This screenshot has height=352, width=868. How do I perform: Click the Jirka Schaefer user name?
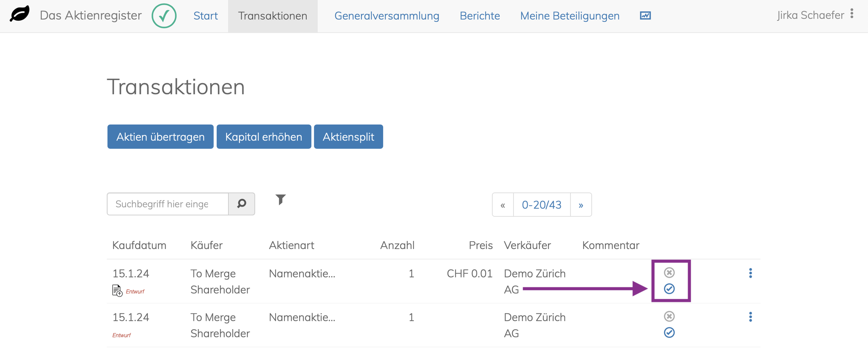[x=811, y=15]
